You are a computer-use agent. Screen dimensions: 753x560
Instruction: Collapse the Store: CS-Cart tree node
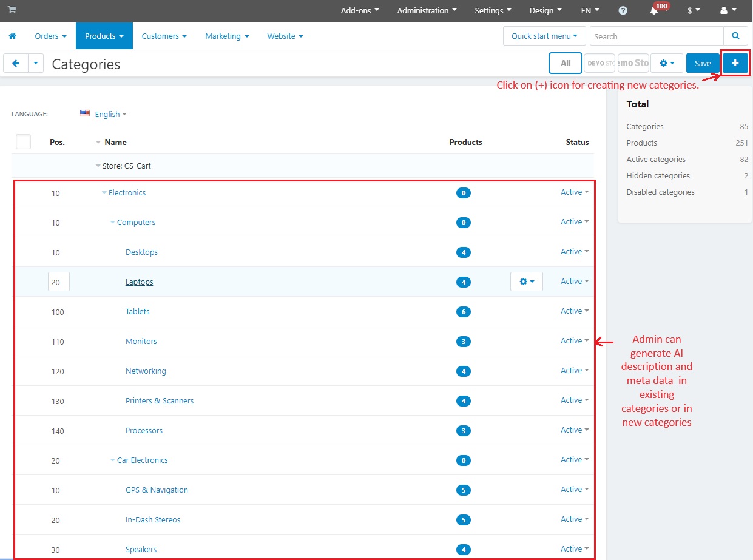(x=98, y=166)
